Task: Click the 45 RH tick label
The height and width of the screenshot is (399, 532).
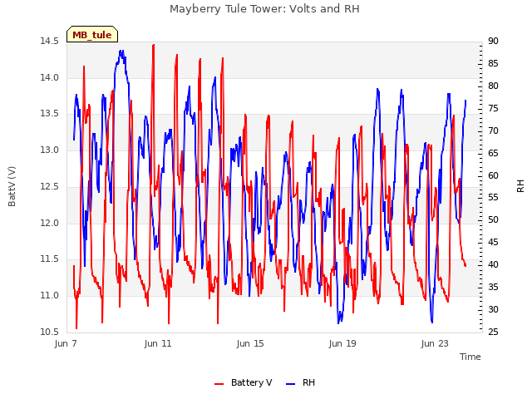Action: tap(493, 243)
